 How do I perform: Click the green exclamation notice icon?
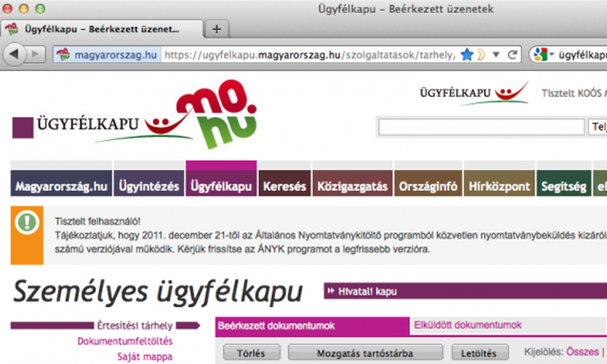point(27,223)
